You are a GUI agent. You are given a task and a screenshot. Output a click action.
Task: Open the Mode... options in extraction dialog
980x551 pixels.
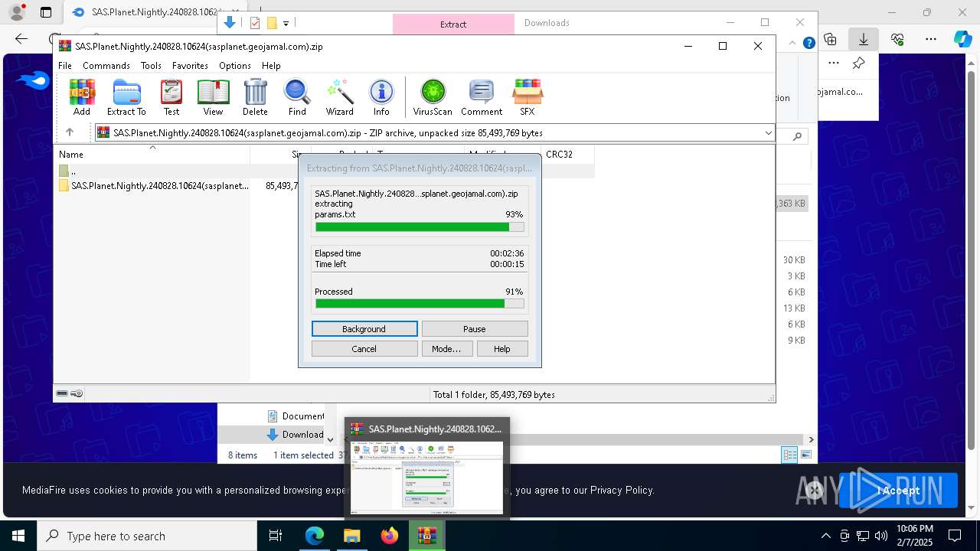446,349
